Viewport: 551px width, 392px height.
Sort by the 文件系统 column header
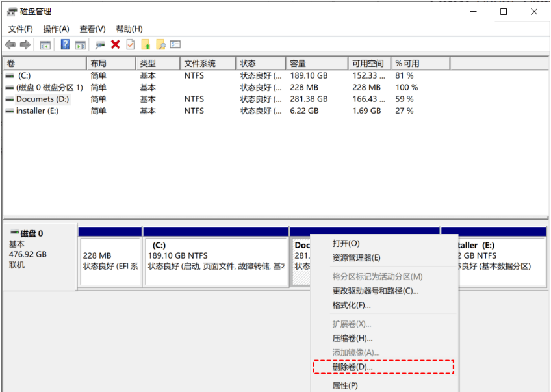click(x=208, y=63)
